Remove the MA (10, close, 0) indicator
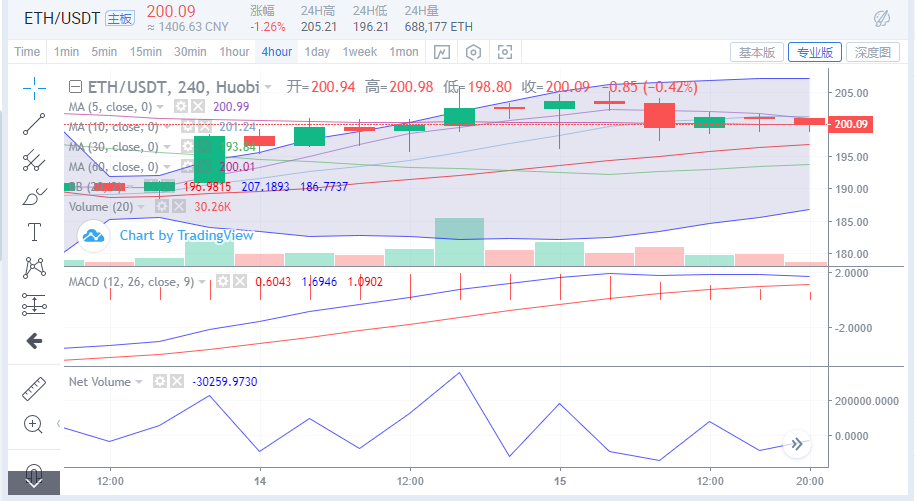 (205, 127)
